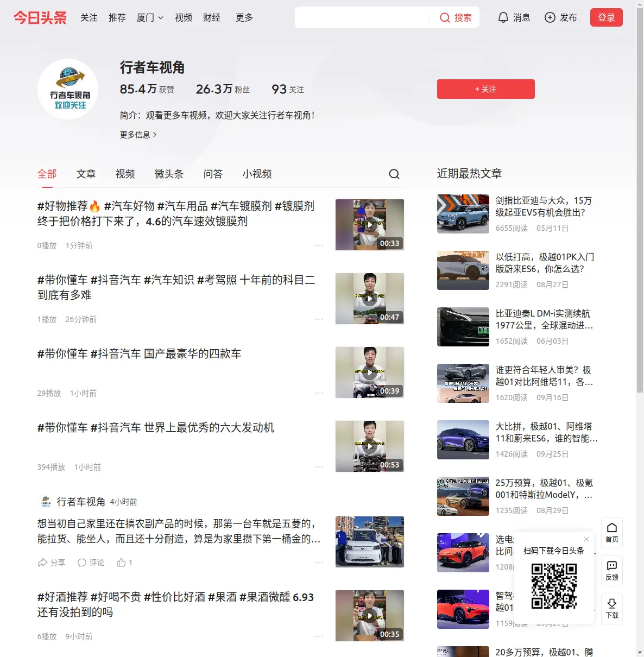The image size is (644, 657).
Task: Comment on the 五菱 post
Action: click(91, 563)
